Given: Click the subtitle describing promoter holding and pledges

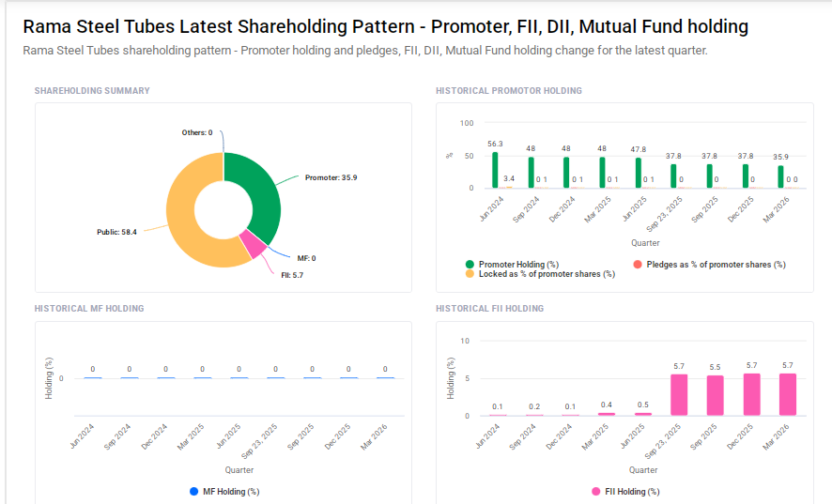Looking at the screenshot, I should click(365, 51).
